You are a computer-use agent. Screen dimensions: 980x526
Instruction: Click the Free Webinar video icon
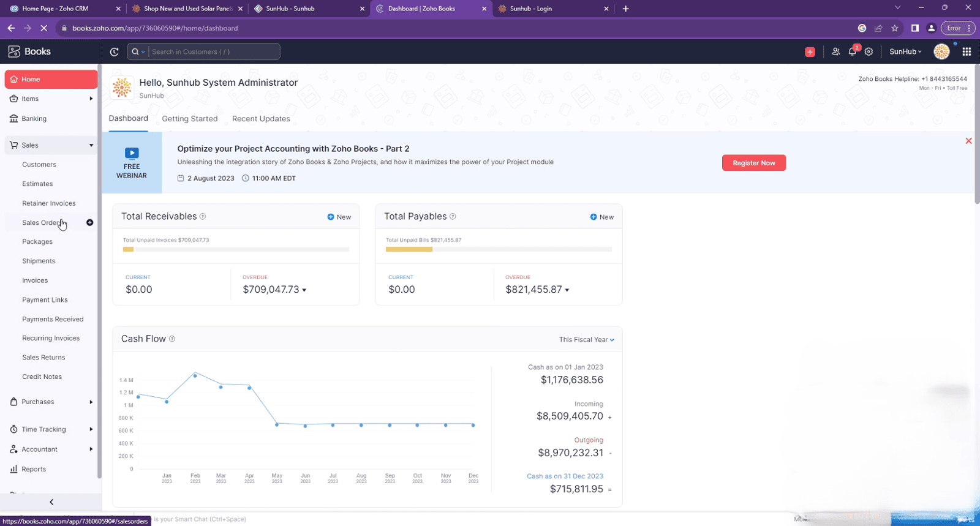pyautogui.click(x=132, y=153)
